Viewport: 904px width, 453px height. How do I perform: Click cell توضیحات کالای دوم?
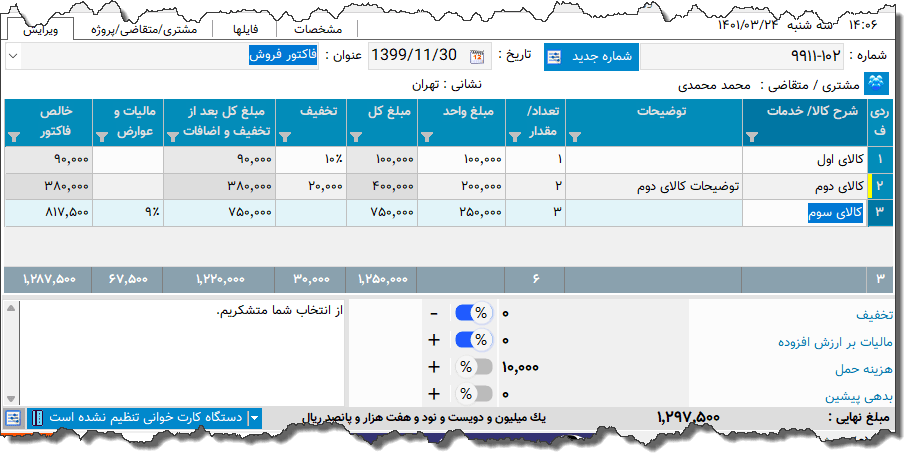[x=654, y=186]
